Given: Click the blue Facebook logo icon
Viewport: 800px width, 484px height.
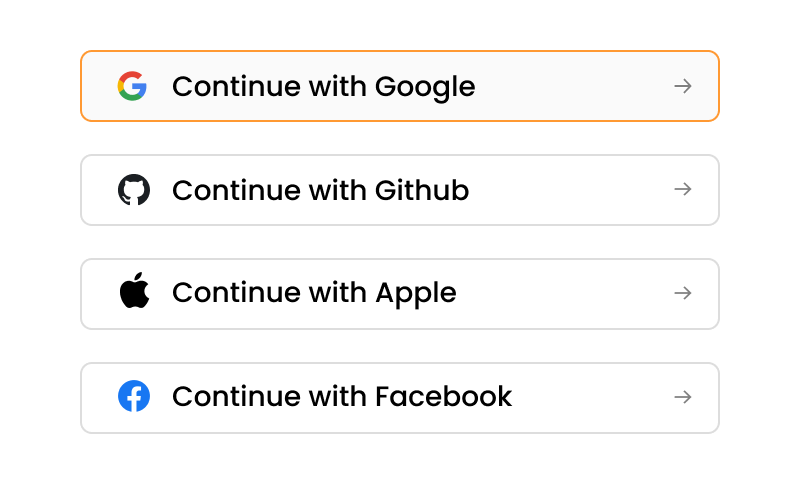Looking at the screenshot, I should (134, 397).
